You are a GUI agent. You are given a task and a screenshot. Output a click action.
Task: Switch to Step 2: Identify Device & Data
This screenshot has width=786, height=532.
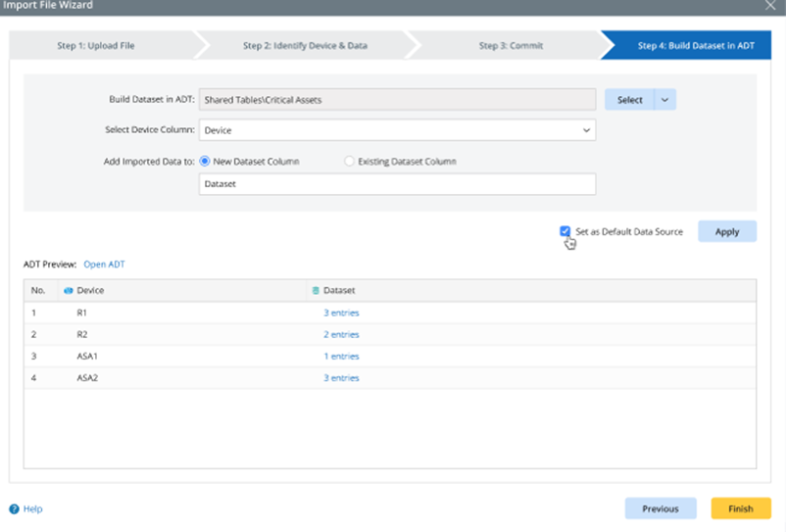(305, 45)
